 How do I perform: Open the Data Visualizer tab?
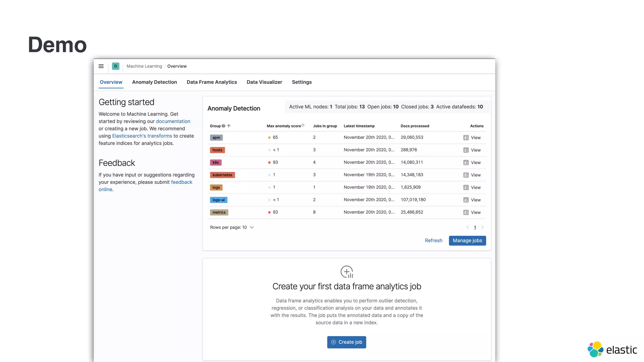tap(264, 82)
